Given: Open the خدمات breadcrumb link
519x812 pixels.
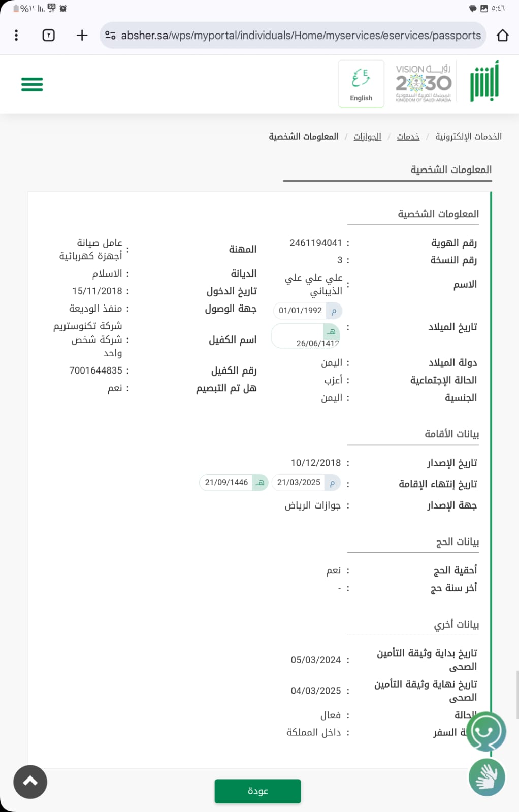Looking at the screenshot, I should tap(408, 137).
